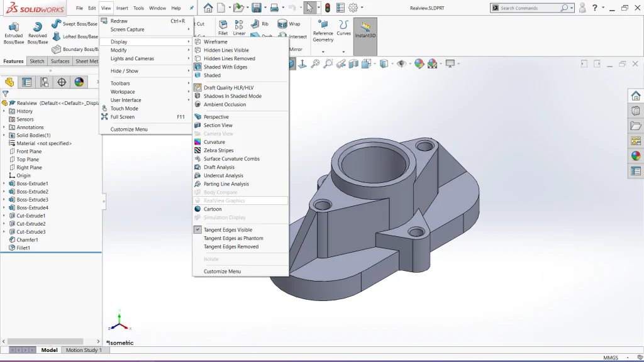Select Fillet1 in the feature tree
Screen dimensions: 644x362
tap(23, 248)
